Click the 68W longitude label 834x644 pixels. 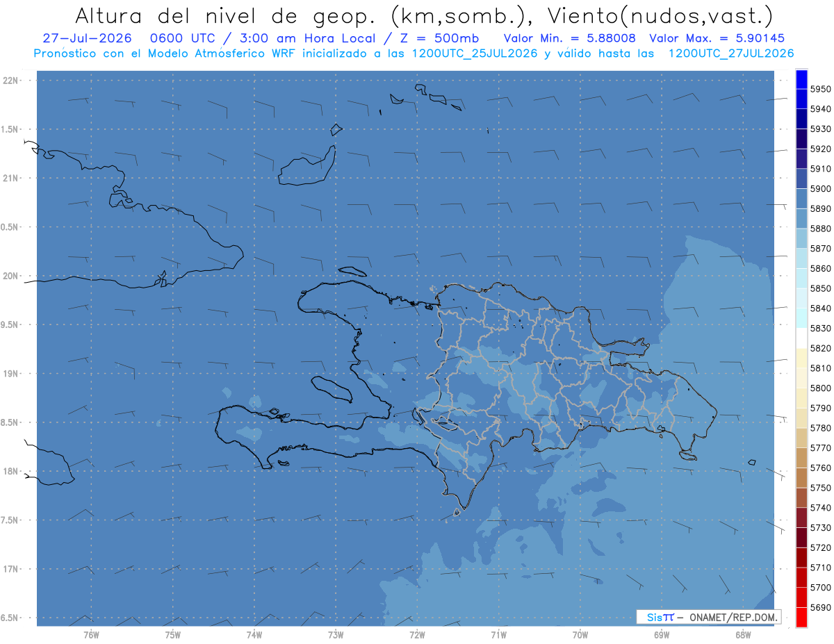(743, 635)
